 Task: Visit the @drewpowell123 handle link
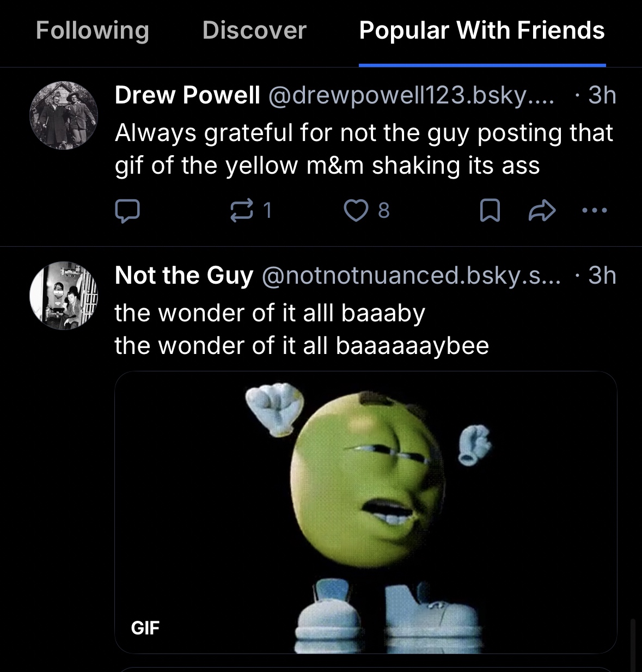tap(411, 95)
